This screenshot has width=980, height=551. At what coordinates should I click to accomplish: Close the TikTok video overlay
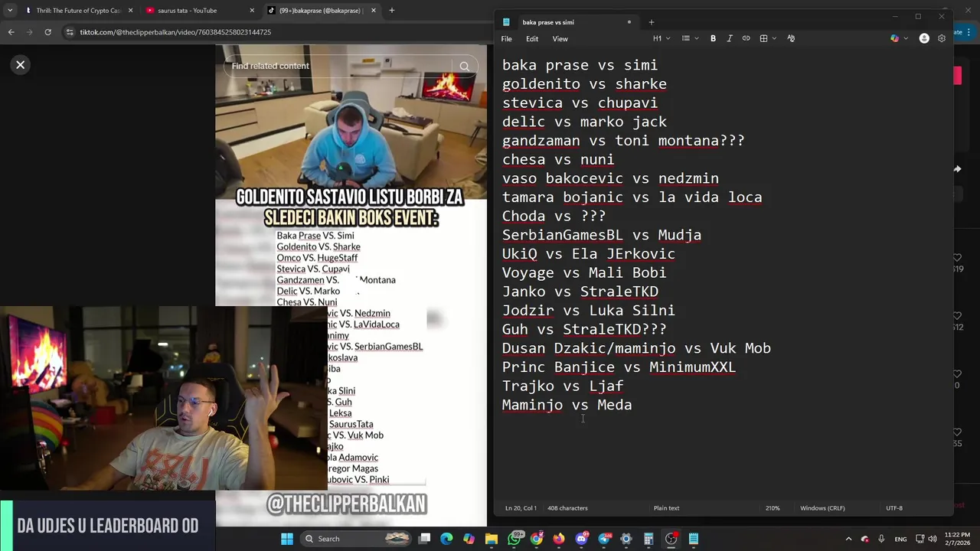point(21,65)
